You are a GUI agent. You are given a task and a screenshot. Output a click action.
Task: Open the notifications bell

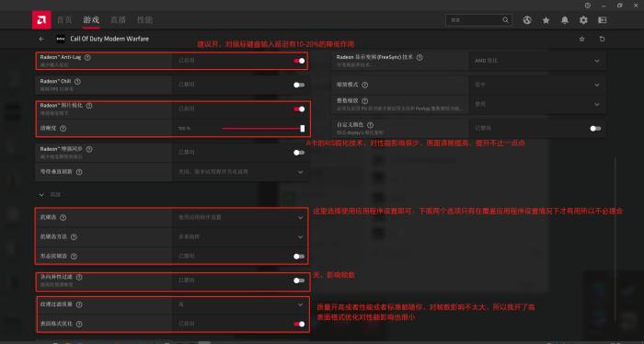565,20
